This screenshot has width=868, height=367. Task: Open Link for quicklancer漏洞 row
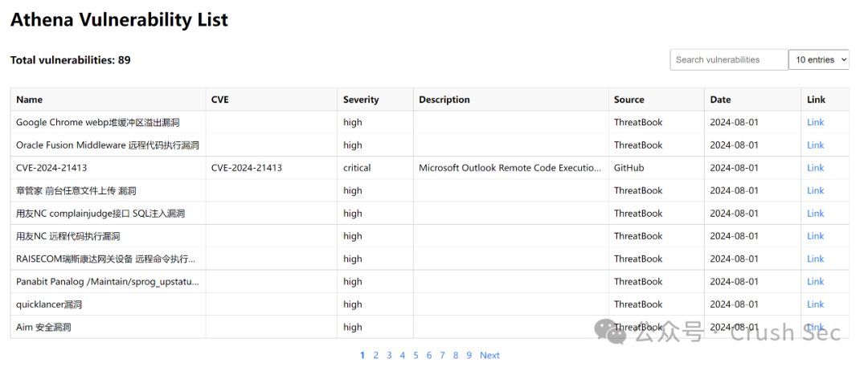tap(816, 304)
